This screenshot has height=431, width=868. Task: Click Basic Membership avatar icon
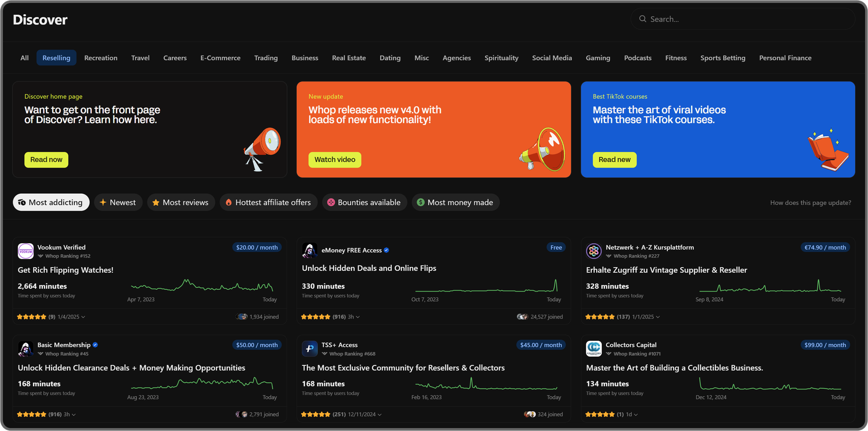pyautogui.click(x=26, y=349)
